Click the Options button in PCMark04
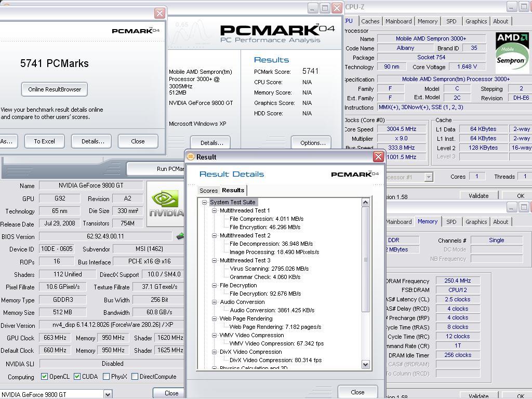 (311, 142)
